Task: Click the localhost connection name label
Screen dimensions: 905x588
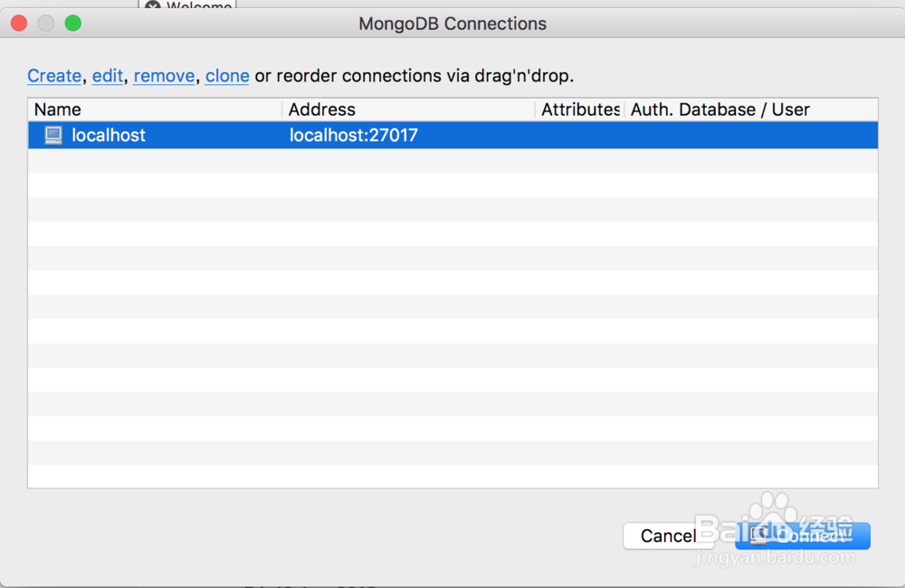Action: (108, 135)
